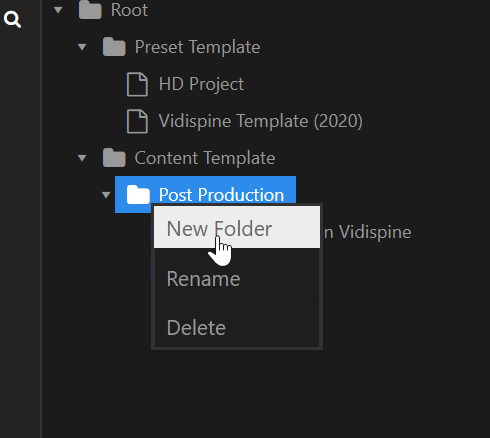This screenshot has height=438, width=490.
Task: Click the HD Project file icon
Action: tap(137, 84)
